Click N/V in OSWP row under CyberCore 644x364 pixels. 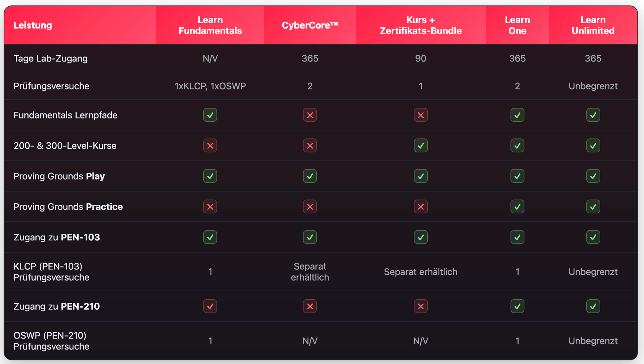point(310,341)
